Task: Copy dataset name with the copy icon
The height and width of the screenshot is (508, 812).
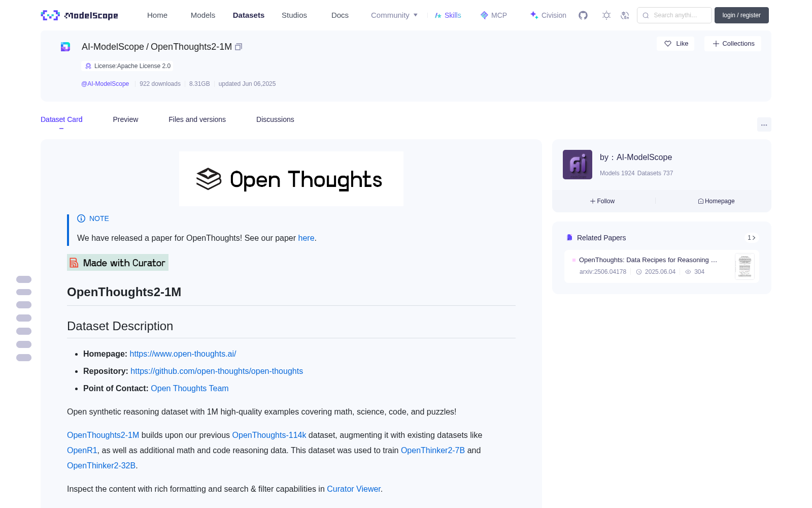Action: tap(239, 47)
